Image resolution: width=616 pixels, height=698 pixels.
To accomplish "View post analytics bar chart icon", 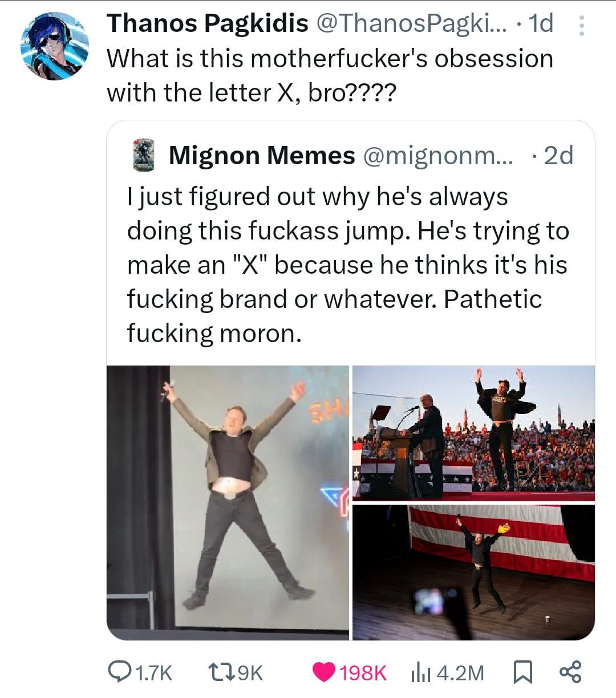I will [420, 672].
